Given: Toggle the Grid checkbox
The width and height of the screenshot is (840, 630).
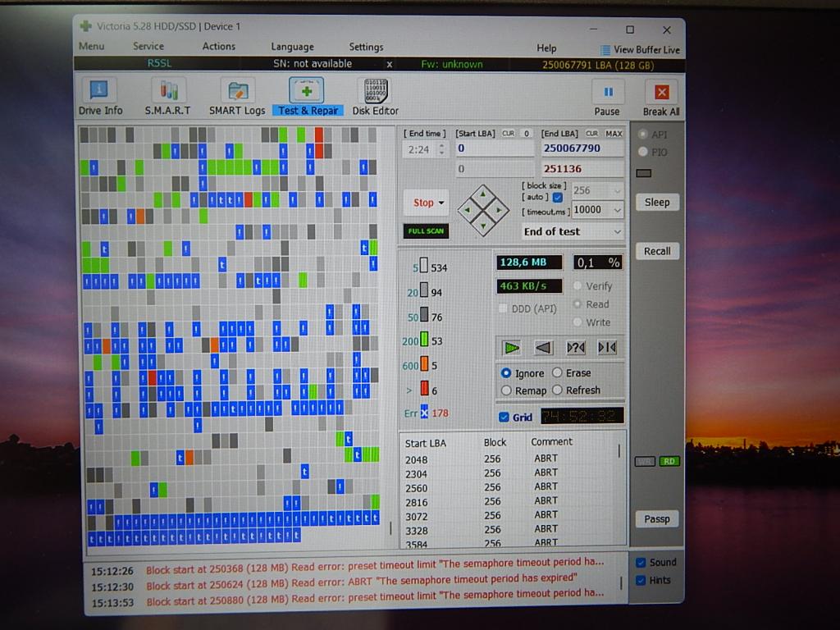Looking at the screenshot, I should (x=504, y=417).
